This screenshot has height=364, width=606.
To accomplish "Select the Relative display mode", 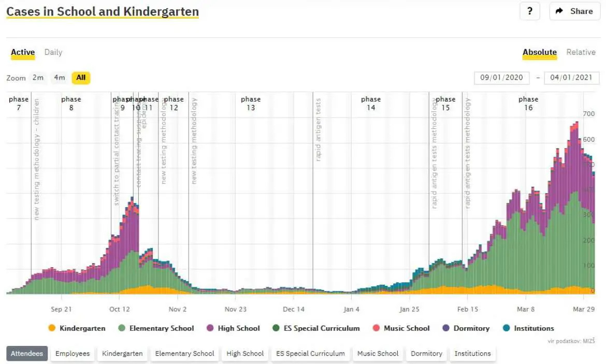I will coord(581,52).
